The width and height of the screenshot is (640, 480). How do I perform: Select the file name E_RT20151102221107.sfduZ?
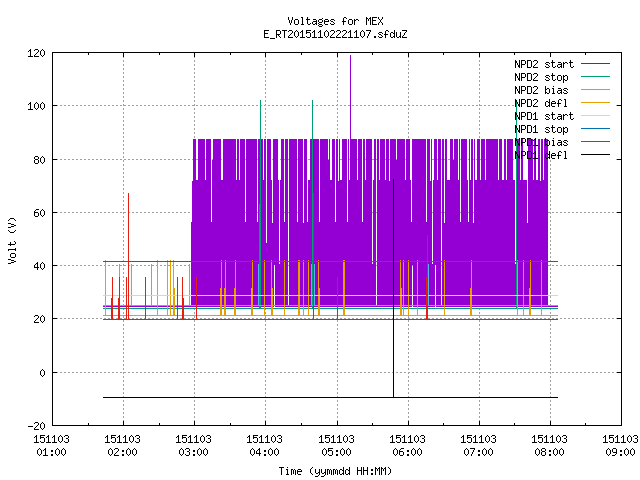click(x=335, y=34)
